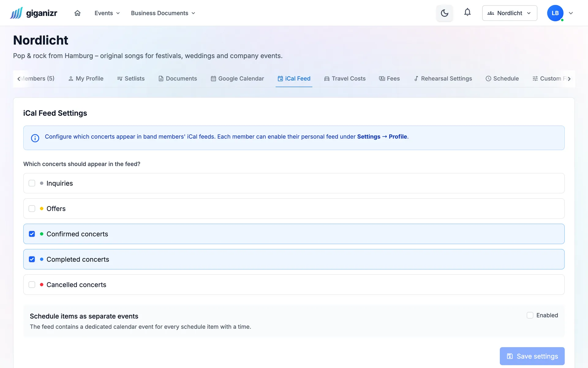Switch to the Setlists tab
This screenshot has height=368, width=588.
(x=131, y=79)
